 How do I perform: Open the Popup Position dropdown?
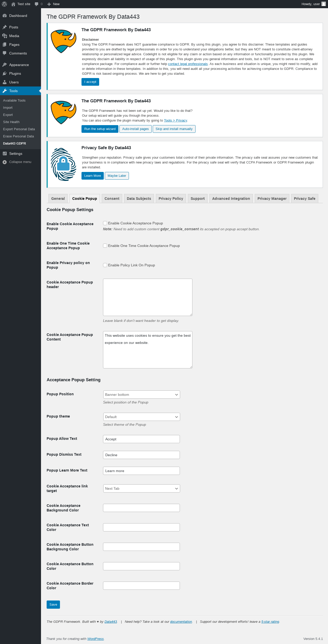(141, 395)
